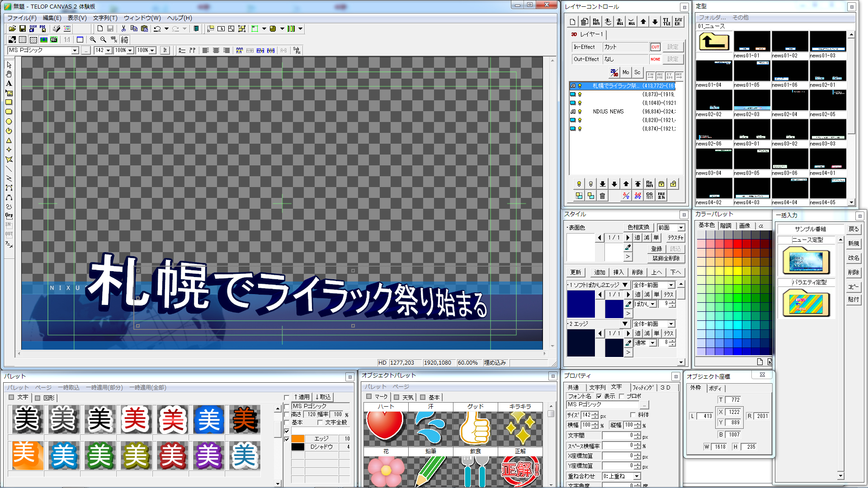
Task: Open the 前面 dropdown in Style panel
Action: [x=681, y=228]
